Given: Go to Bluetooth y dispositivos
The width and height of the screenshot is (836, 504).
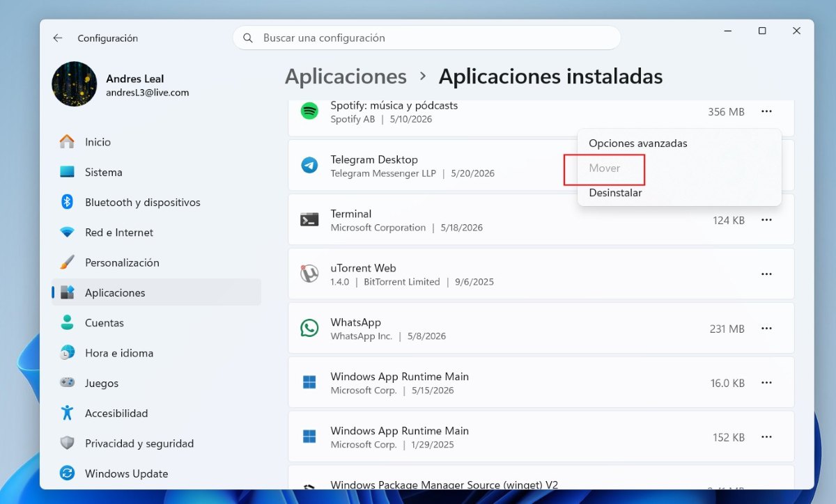Looking at the screenshot, I should (x=156, y=202).
